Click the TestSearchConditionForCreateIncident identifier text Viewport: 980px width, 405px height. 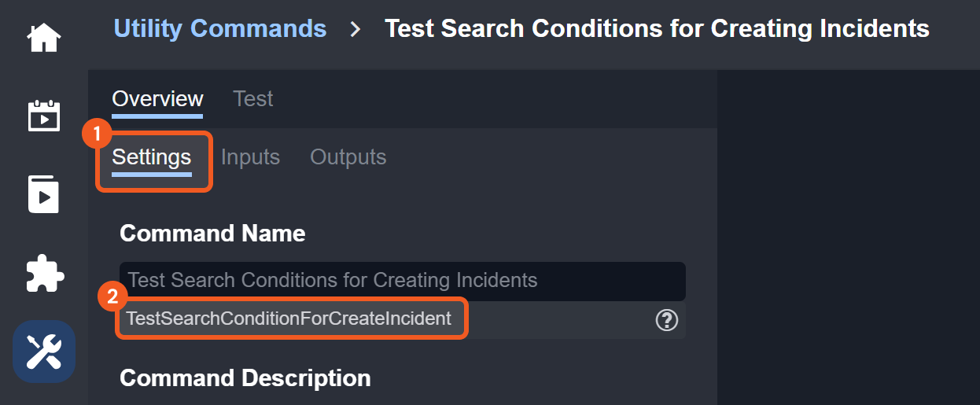pos(289,318)
